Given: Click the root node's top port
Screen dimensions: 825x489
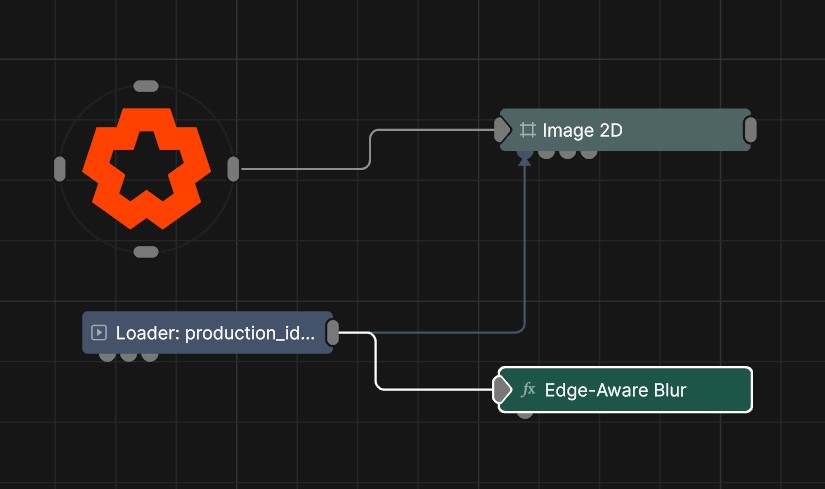Looking at the screenshot, I should [146, 86].
